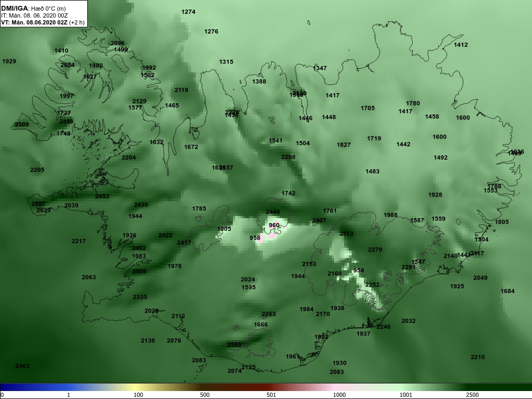Click the map value '1780'
The height and width of the screenshot is (399, 532).
click(x=413, y=104)
